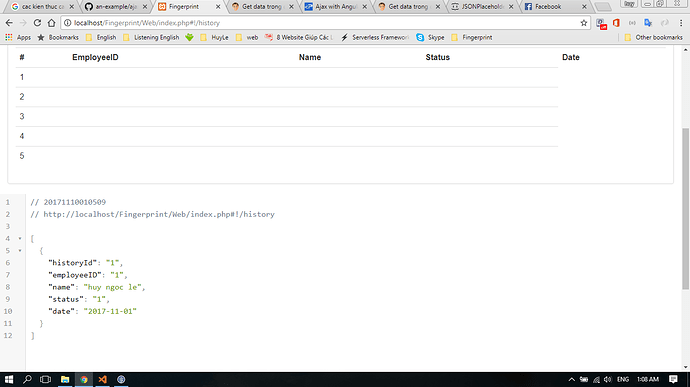Select table row number 3
Viewport: 690px width, 387px height.
point(287,117)
